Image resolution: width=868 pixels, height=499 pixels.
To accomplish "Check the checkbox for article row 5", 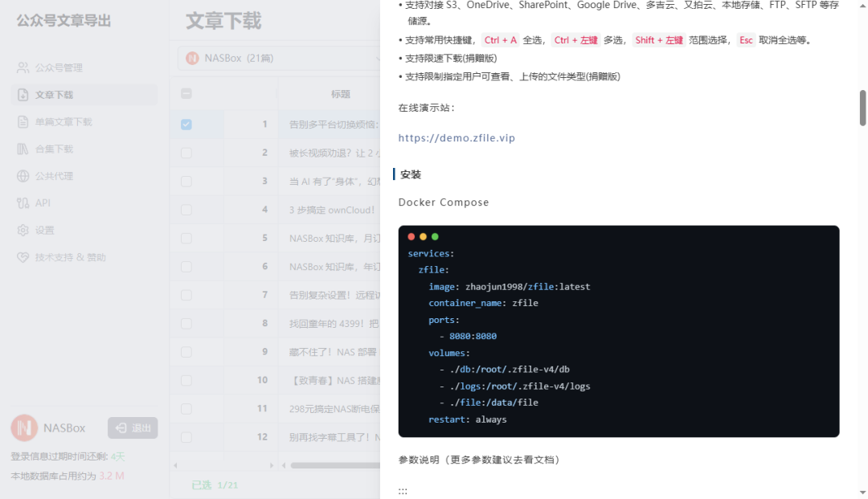I will pos(186,238).
